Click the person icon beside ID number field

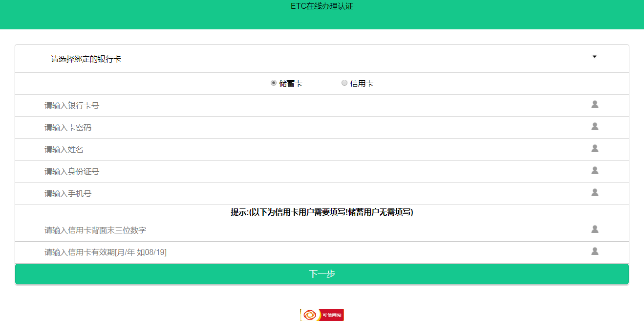595,170
